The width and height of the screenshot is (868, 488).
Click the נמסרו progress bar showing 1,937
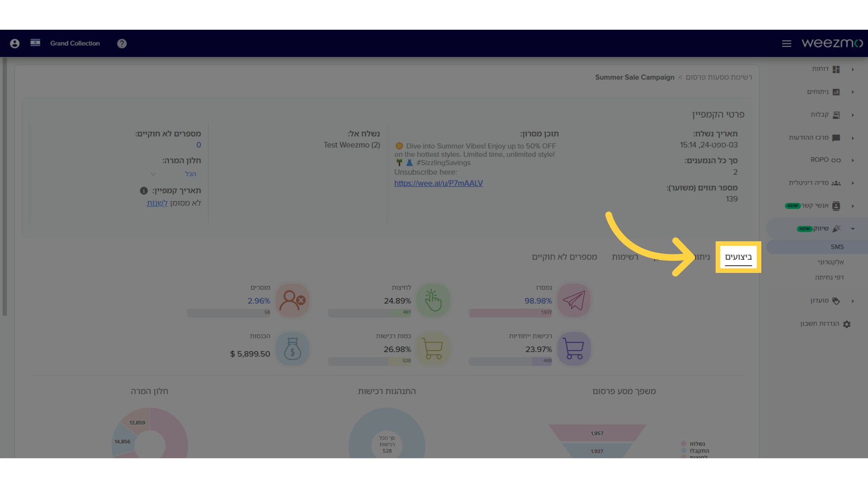tap(510, 313)
